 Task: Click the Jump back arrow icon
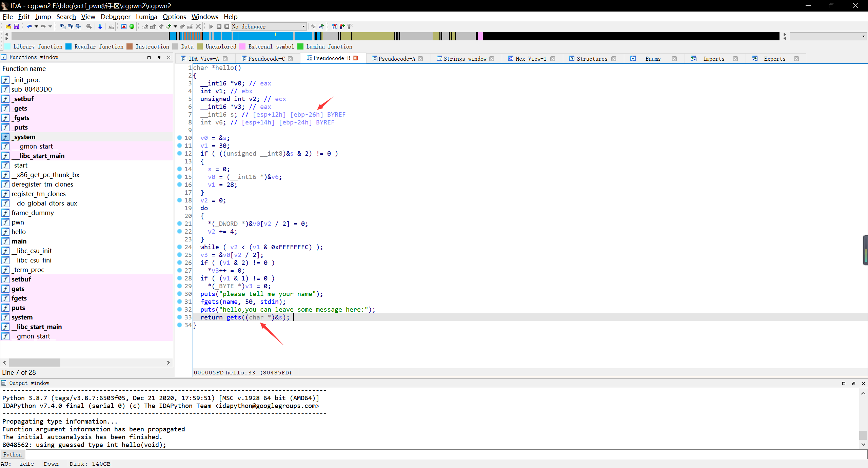coord(29,26)
